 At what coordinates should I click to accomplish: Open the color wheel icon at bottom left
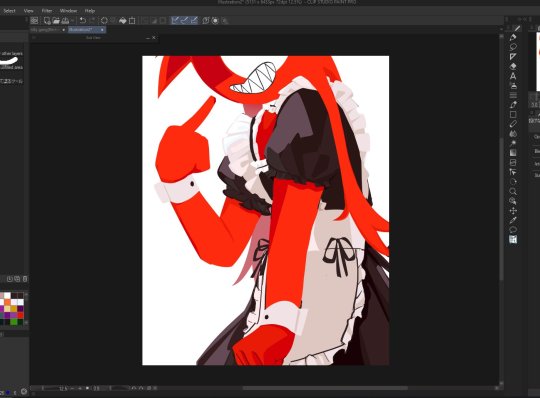(24, 391)
